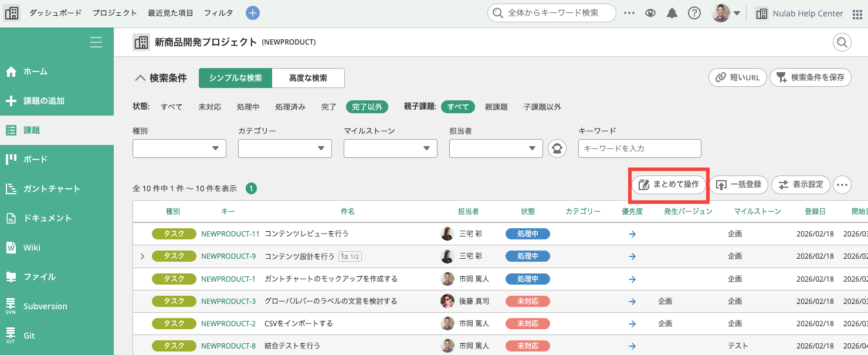Click the Backlog logo icon in the top bar
The image size is (868, 355).
(12, 13)
